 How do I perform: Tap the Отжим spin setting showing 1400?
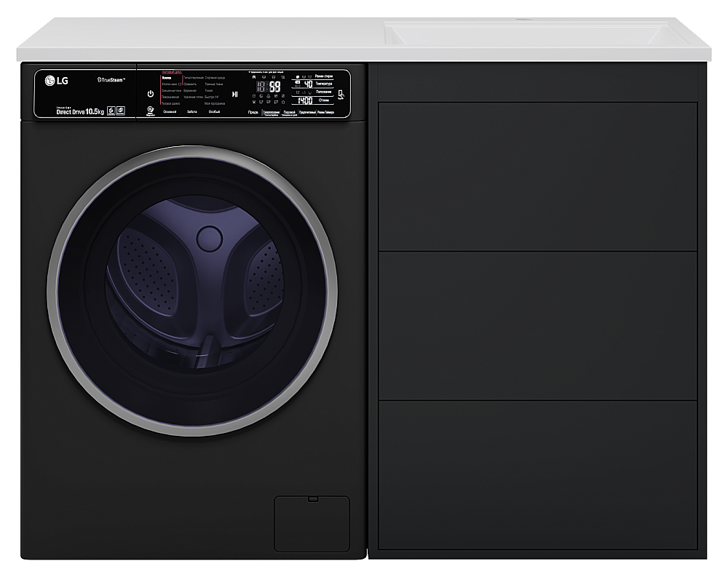coord(312,100)
